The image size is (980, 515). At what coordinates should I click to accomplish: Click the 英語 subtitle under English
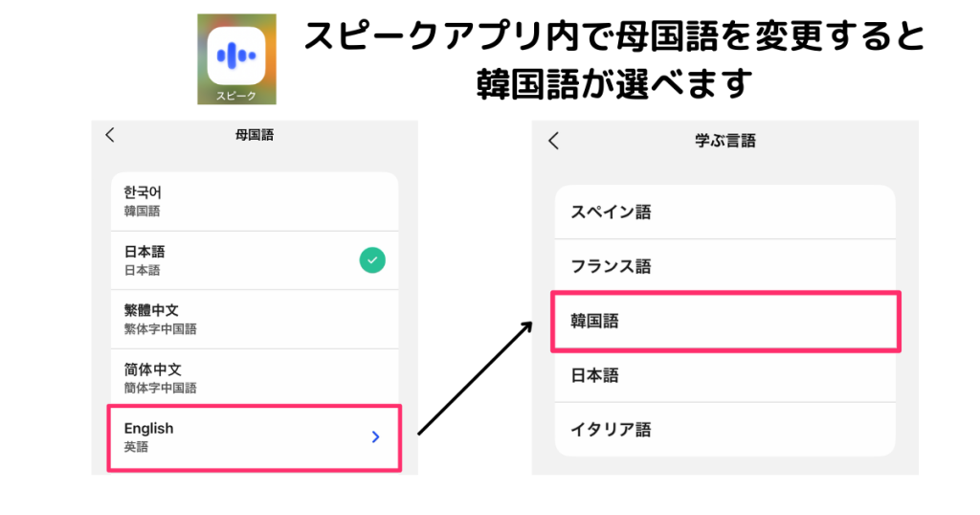[x=137, y=447]
